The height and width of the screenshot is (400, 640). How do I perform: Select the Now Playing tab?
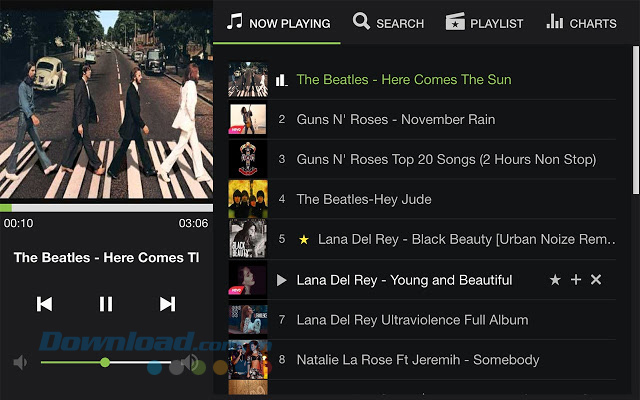click(278, 23)
